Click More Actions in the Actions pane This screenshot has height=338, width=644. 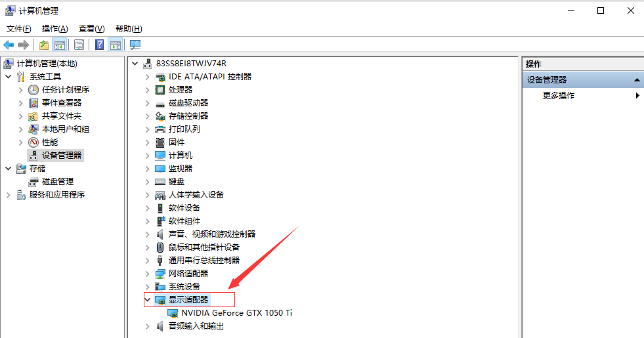[559, 96]
